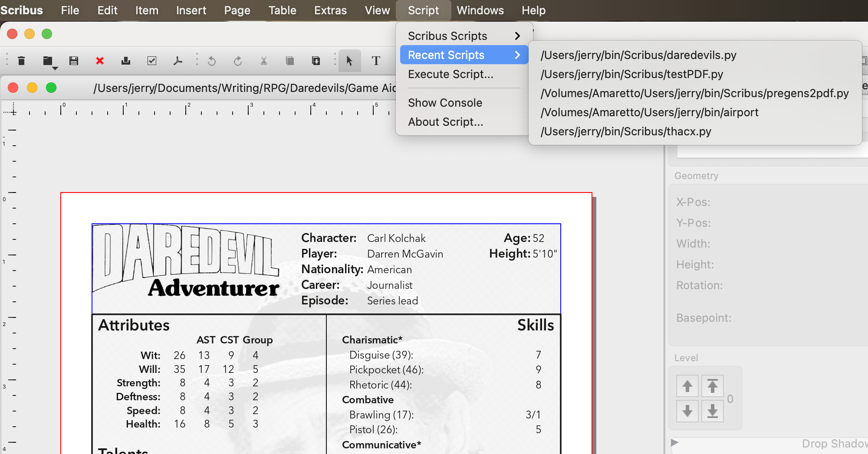Click the Save as PDF icon
The width and height of the screenshot is (868, 454).
(178, 61)
